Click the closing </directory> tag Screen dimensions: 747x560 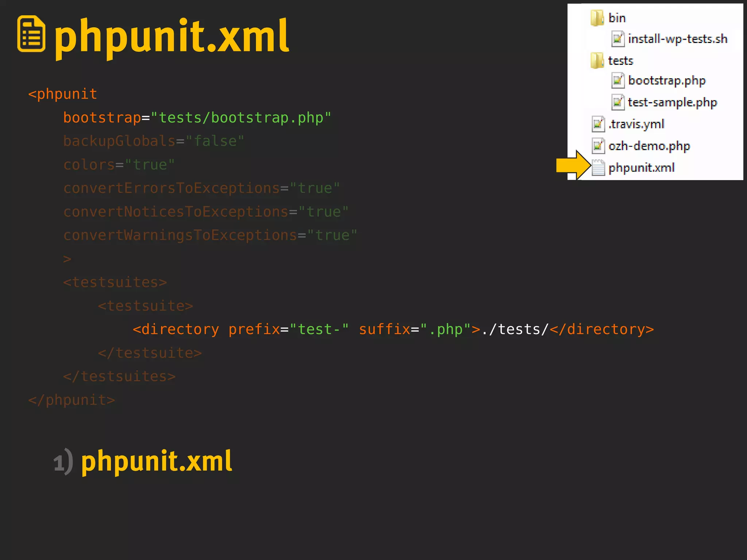[602, 330]
